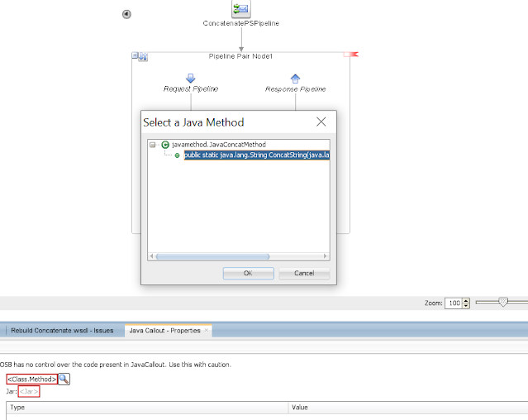Open method browser with magnifier icon

point(64,379)
